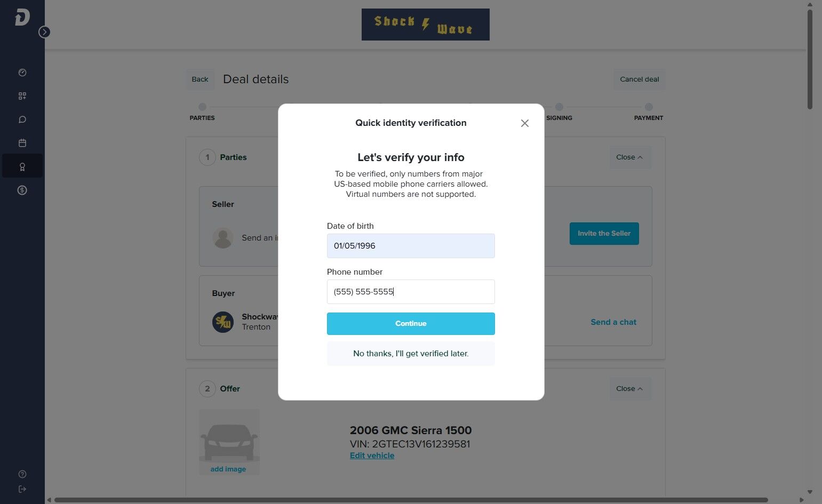
Task: Open the chat bubble icon in sidebar
Action: point(22,119)
